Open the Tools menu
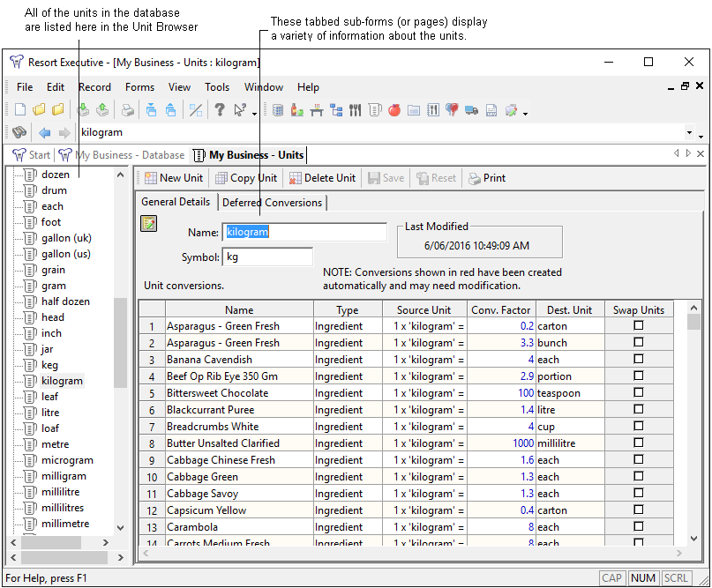The height and width of the screenshot is (588, 712). coord(217,87)
